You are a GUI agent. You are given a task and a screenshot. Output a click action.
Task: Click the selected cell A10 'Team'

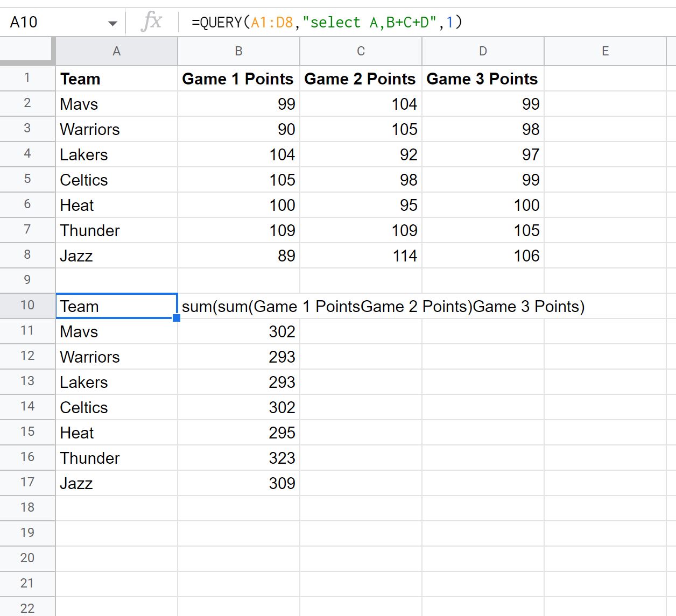point(116,306)
